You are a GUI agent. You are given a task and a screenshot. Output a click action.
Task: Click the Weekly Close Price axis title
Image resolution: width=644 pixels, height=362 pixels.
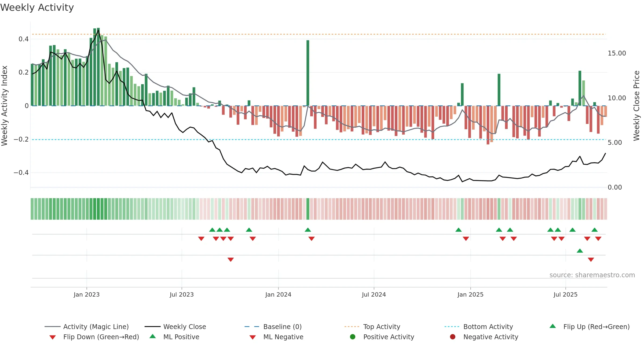pos(636,106)
